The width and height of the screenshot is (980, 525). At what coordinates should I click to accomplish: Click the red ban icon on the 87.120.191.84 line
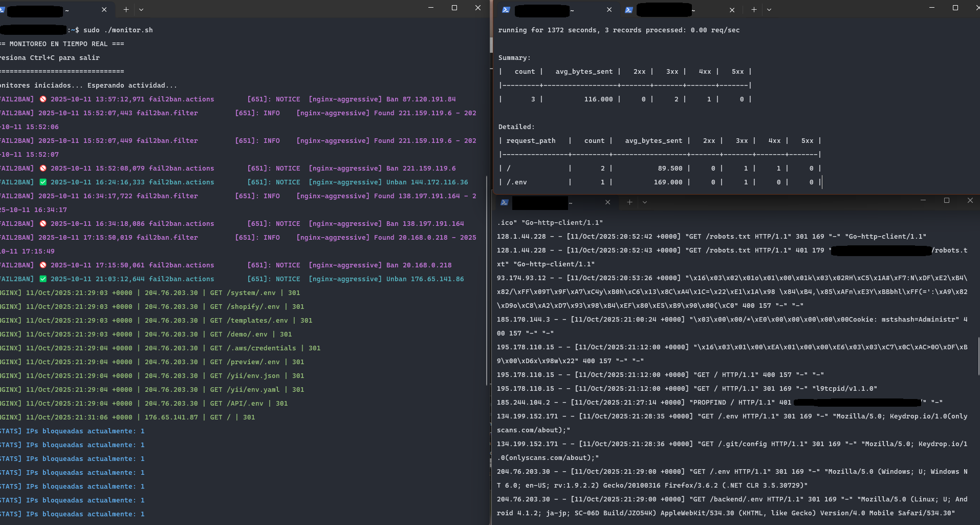[43, 99]
